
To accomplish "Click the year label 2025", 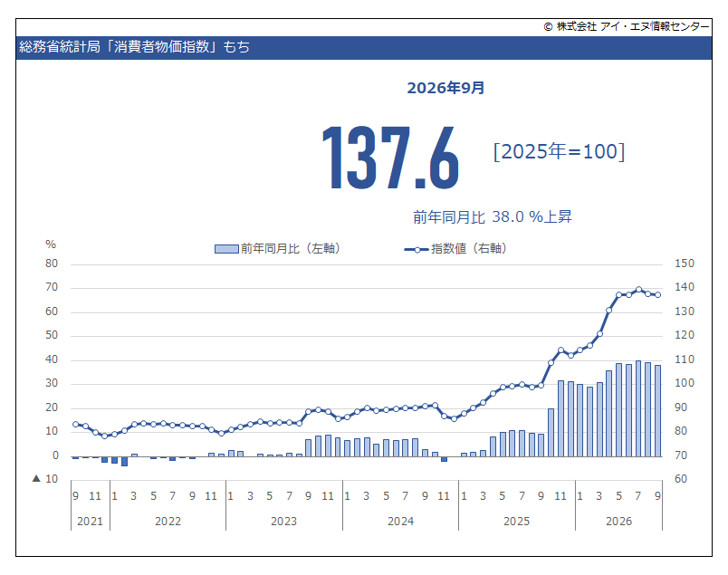I will point(517,522).
